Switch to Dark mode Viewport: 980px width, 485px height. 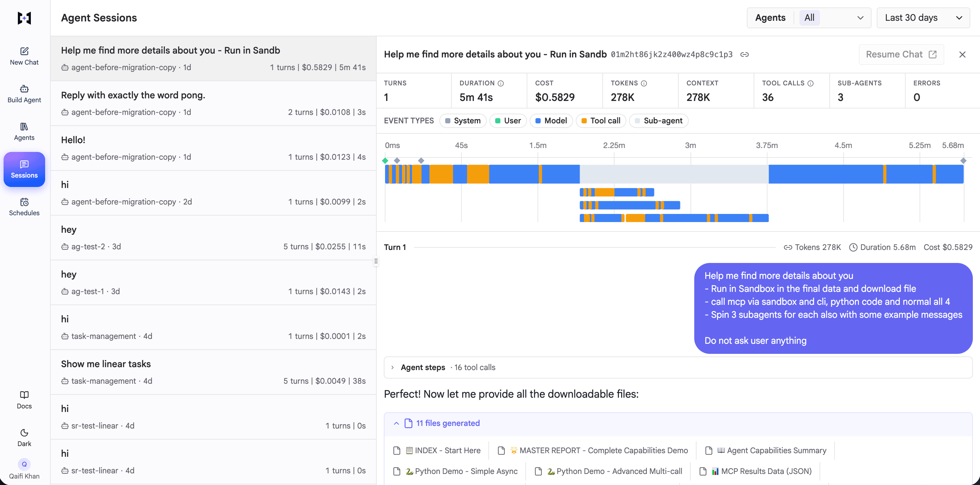click(x=24, y=438)
